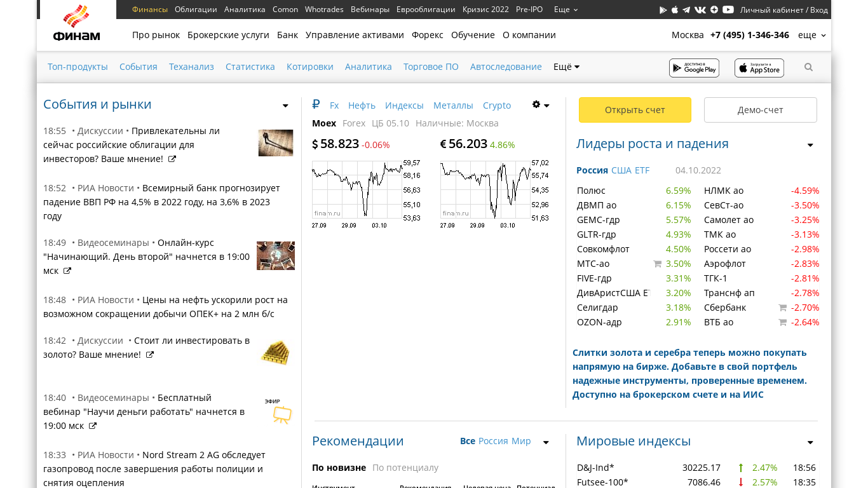868x488 pixels.
Task: Open the YouTube channel icon
Action: point(728,10)
